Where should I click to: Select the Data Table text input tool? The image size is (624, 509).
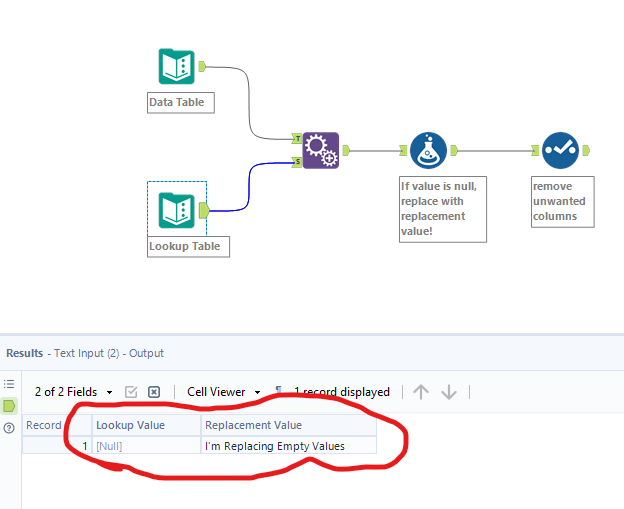coord(177,66)
